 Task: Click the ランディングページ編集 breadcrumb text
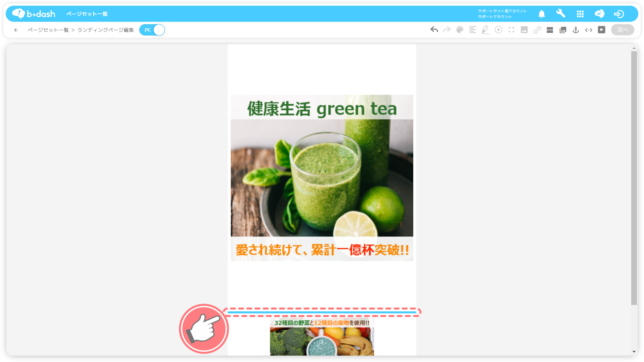pyautogui.click(x=106, y=30)
